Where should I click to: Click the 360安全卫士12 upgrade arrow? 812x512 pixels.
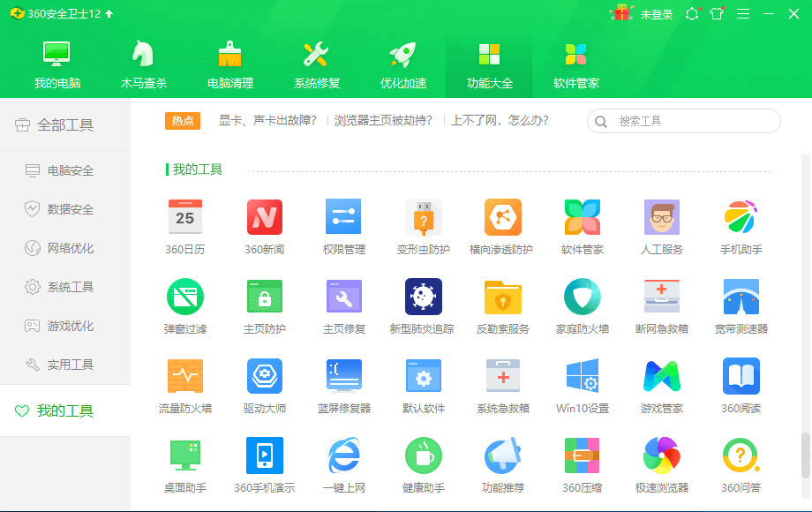pos(109,14)
